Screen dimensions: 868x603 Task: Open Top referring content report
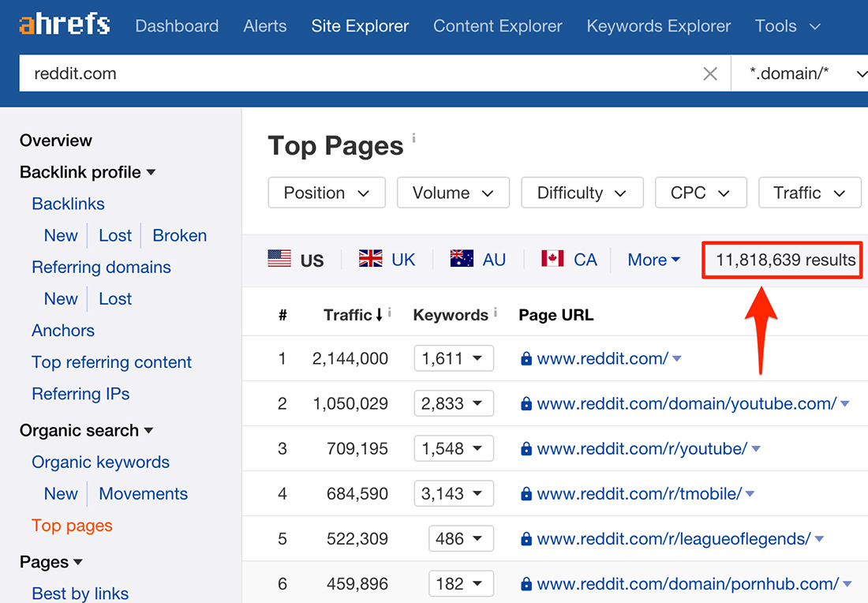(112, 362)
